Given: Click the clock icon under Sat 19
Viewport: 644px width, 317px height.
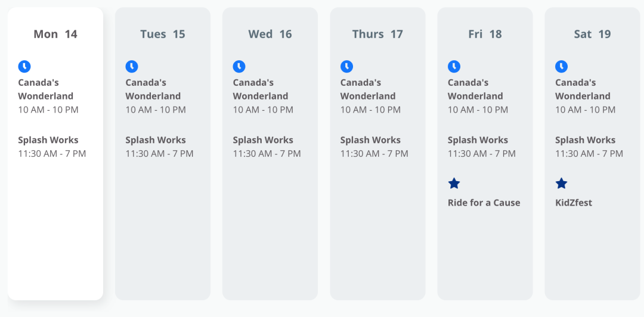Looking at the screenshot, I should [562, 67].
